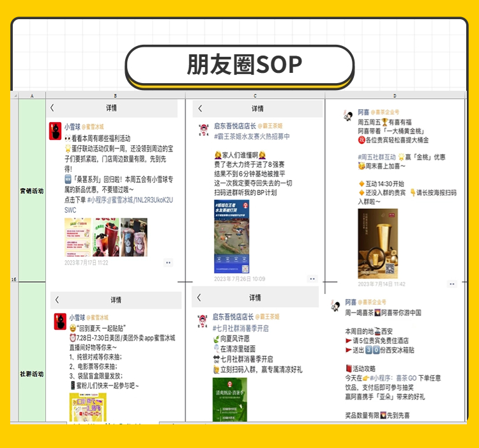
Task: Click line 2、电影票等你来抽
Action: (x=93, y=366)
